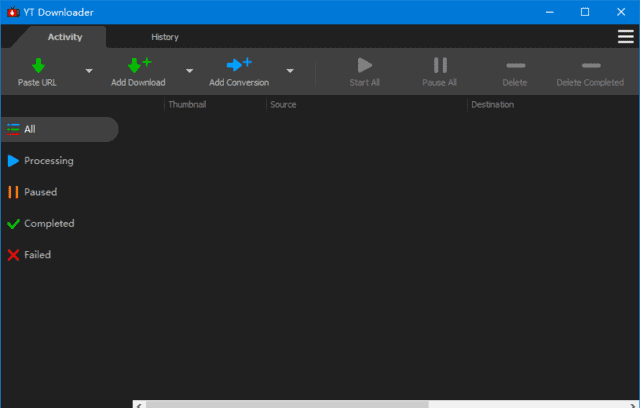Viewport: 640px width, 408px height.
Task: Expand the Paste URL dropdown arrow
Action: click(x=89, y=71)
